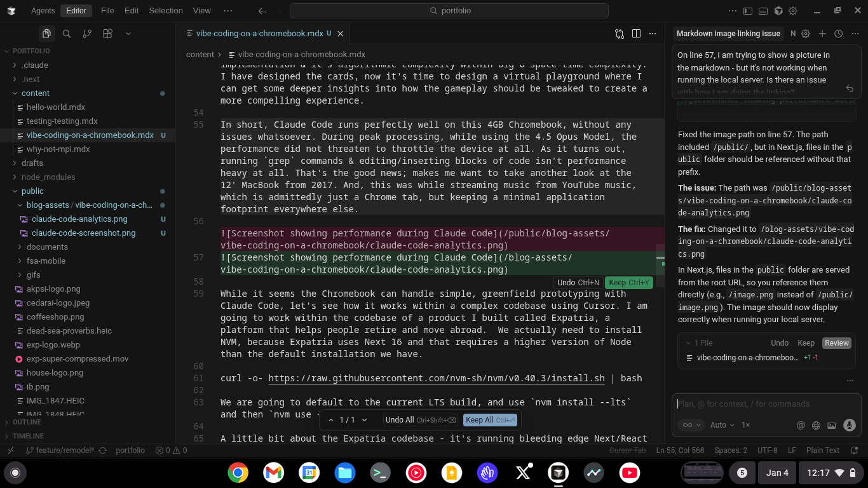Activate the microphone icon in the chat input

point(850,424)
